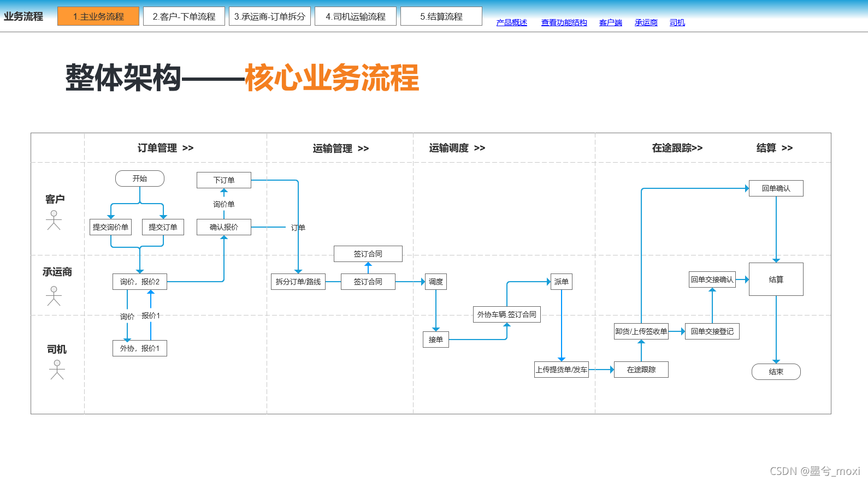Viewport: 868px width, 482px height.
Task: Select the upper 签订合同 box
Action: [x=368, y=254]
